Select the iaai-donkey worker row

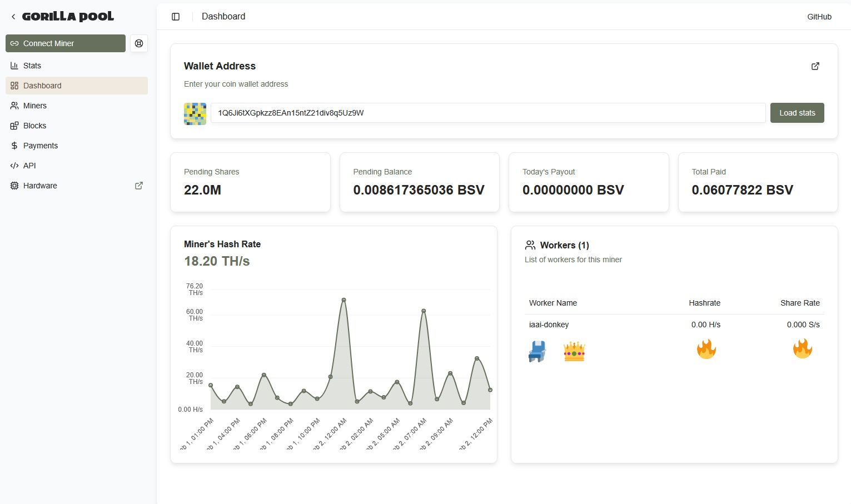click(x=674, y=325)
